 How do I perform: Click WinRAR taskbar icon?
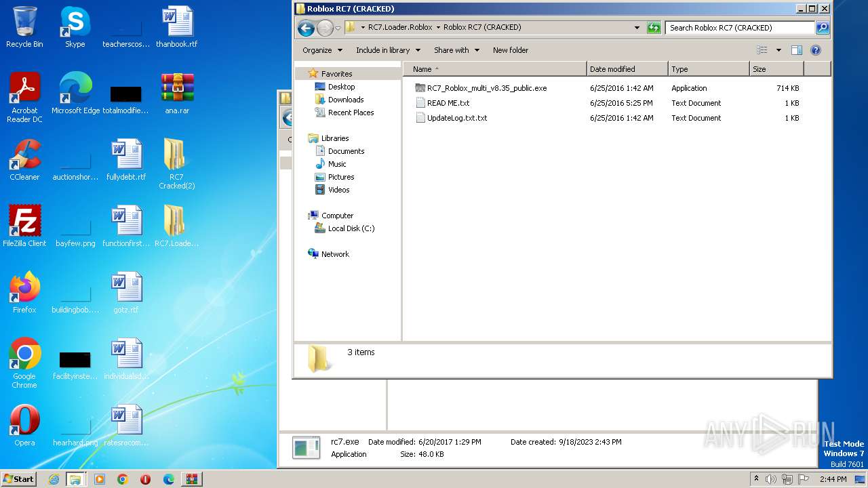(192, 479)
